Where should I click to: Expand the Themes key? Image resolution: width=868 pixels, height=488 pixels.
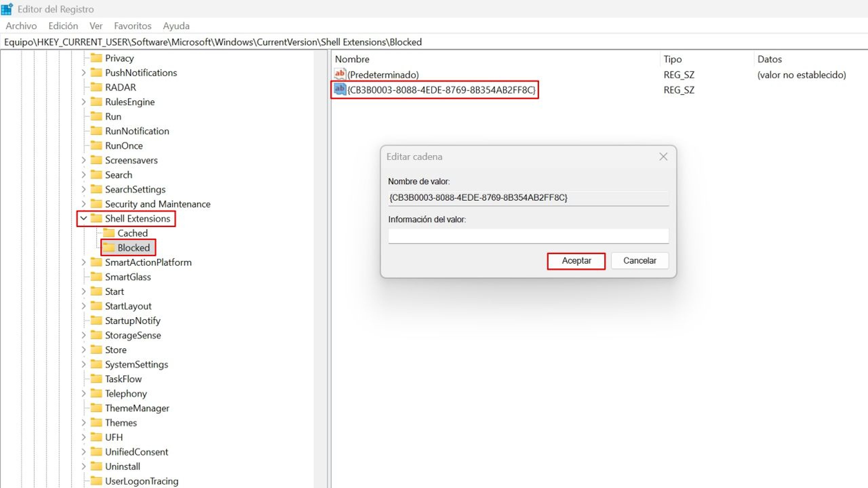coord(84,423)
